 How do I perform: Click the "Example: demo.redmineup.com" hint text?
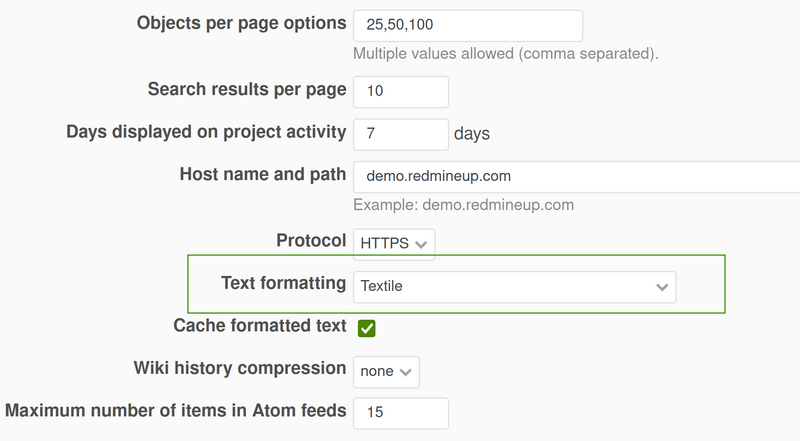463,205
